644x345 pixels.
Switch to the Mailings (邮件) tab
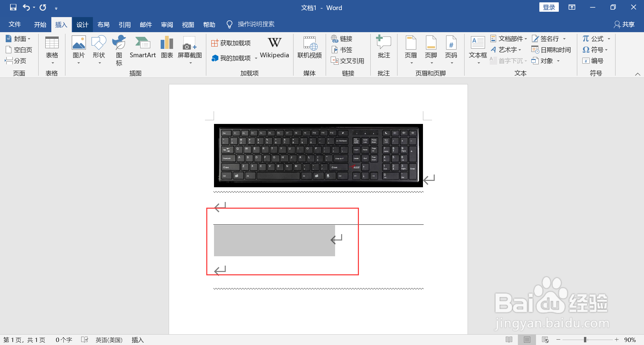click(146, 24)
